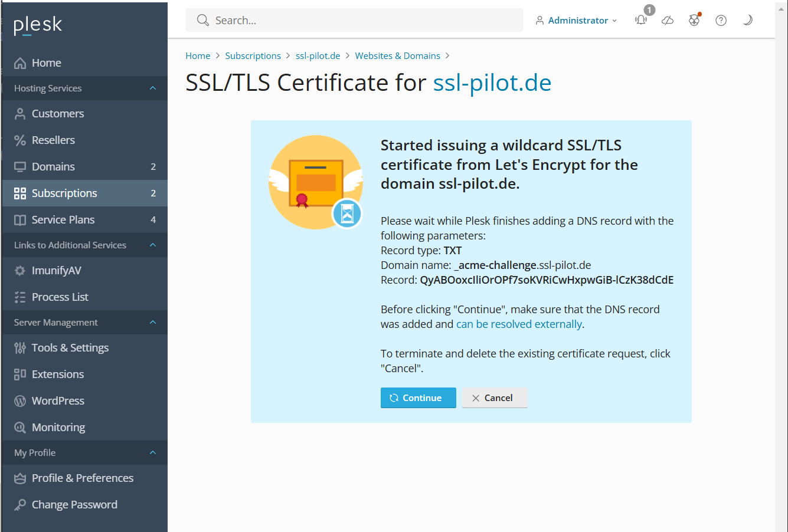The height and width of the screenshot is (532, 788).
Task: Click the Resellers percent icon
Action: [20, 140]
